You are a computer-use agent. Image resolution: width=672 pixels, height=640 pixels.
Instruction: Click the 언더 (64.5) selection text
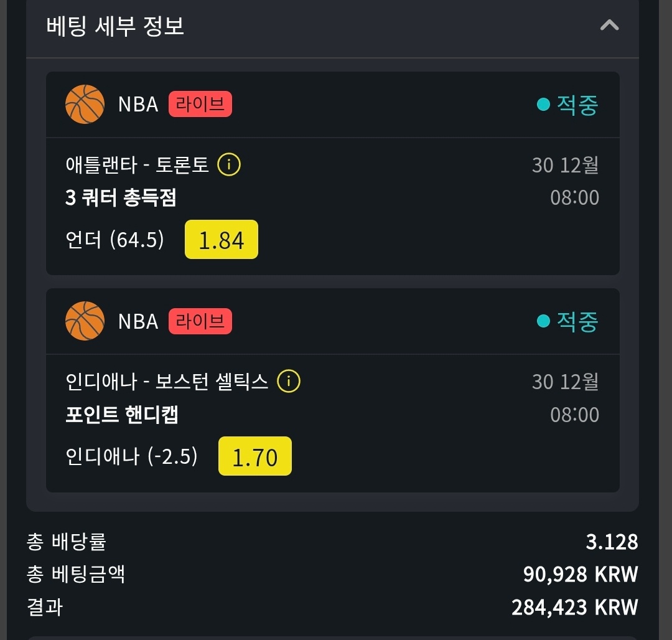[x=115, y=240]
